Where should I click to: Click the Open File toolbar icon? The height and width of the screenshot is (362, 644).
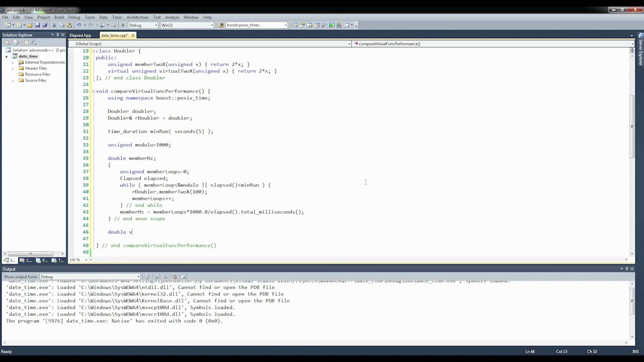point(30,25)
